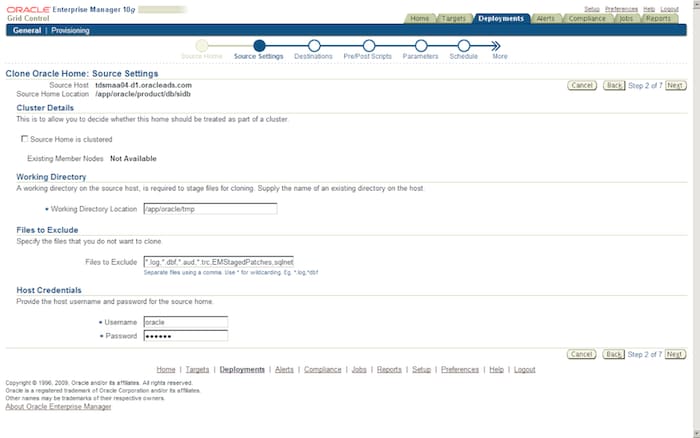Open Alerts link in footer
The image size is (700, 438).
pyautogui.click(x=284, y=369)
